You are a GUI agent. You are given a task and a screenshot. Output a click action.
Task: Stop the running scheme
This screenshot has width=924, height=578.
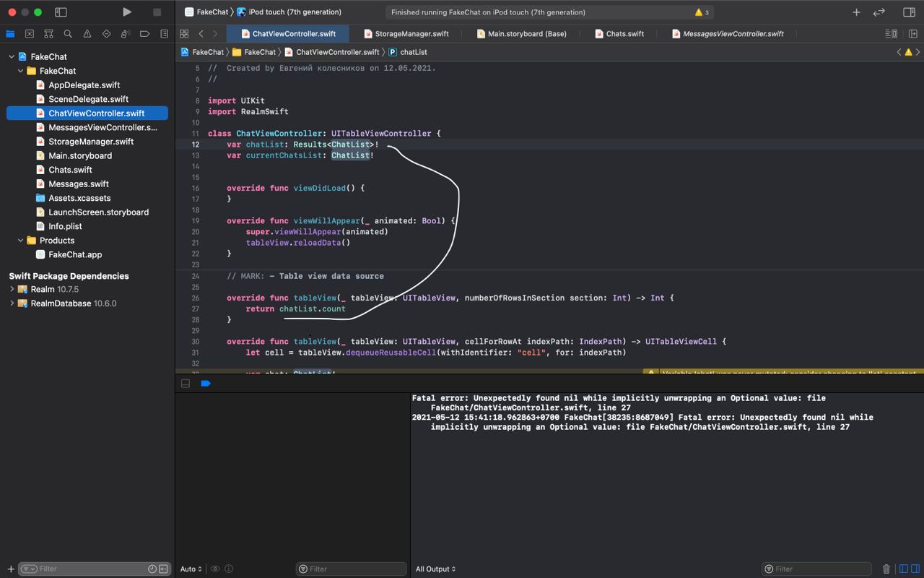point(157,12)
